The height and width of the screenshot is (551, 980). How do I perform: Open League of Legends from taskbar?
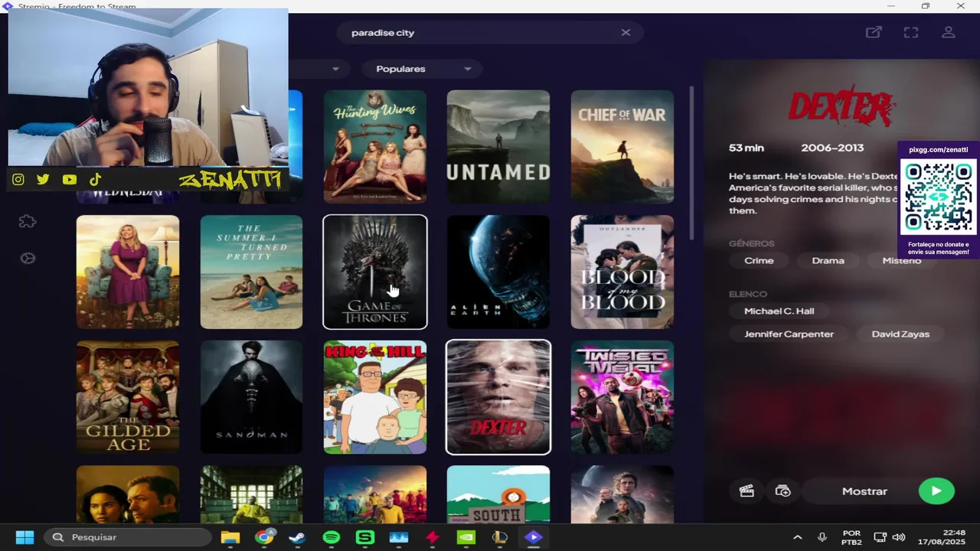pos(499,537)
